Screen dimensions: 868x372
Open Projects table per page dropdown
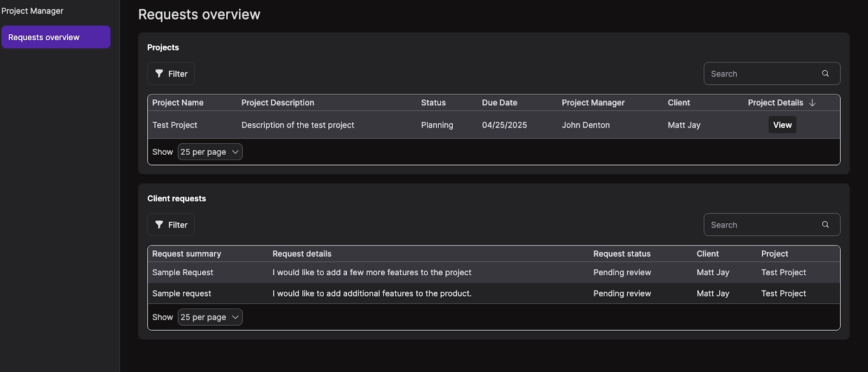click(x=210, y=152)
